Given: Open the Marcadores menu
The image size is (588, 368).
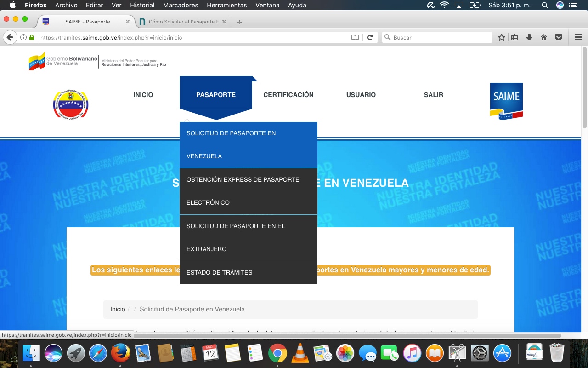Looking at the screenshot, I should (x=181, y=5).
